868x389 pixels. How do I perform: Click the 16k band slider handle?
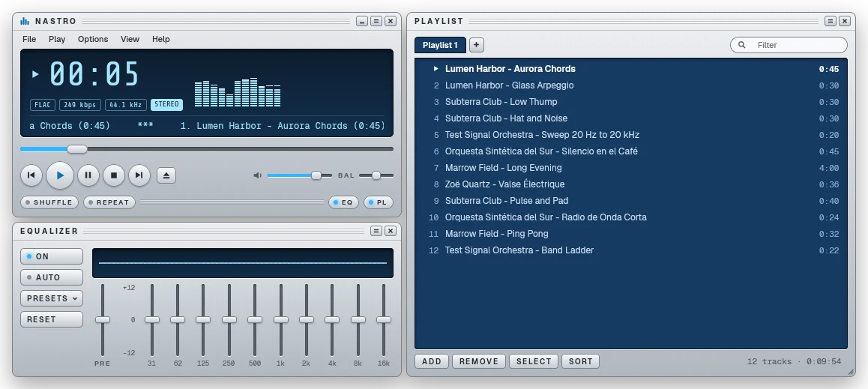(384, 320)
